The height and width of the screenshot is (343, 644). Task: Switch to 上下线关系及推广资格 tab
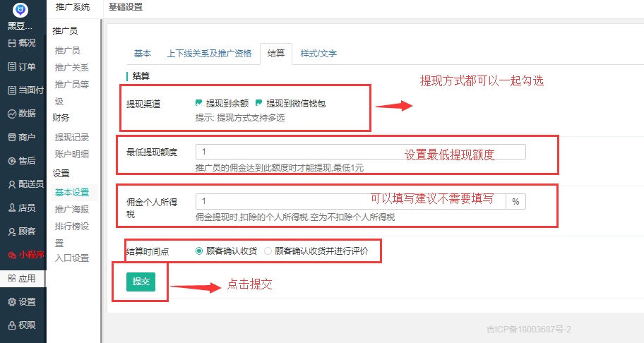pos(209,54)
